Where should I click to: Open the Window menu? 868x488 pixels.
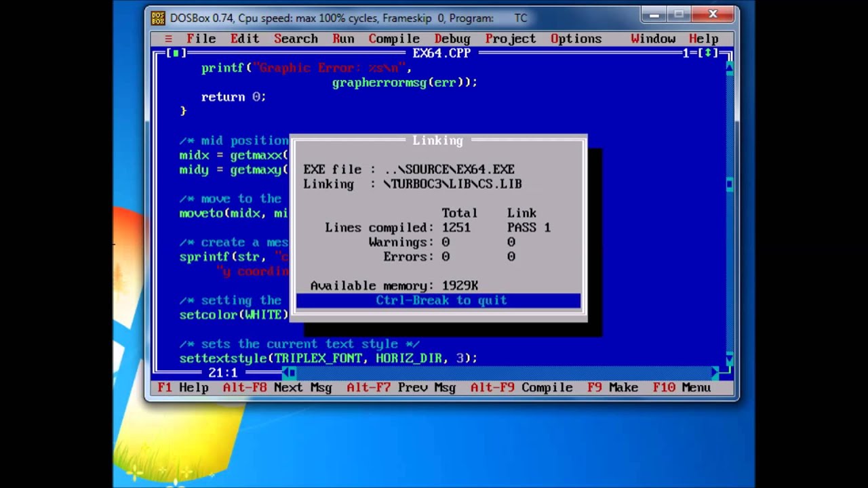pos(653,39)
